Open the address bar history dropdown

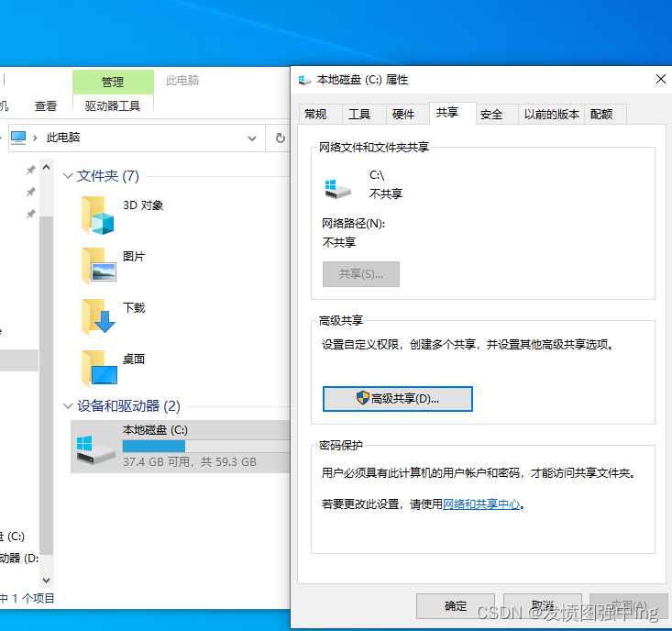pyautogui.click(x=252, y=138)
